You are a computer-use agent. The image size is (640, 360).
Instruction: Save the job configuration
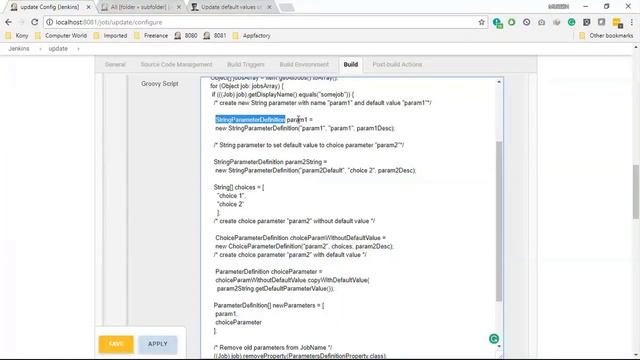116,344
